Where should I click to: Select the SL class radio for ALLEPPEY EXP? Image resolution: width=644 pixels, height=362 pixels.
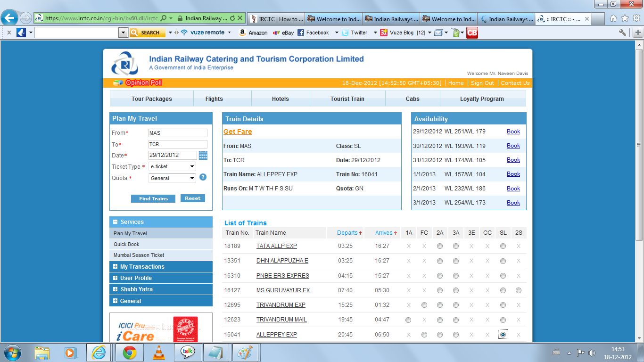point(503,334)
